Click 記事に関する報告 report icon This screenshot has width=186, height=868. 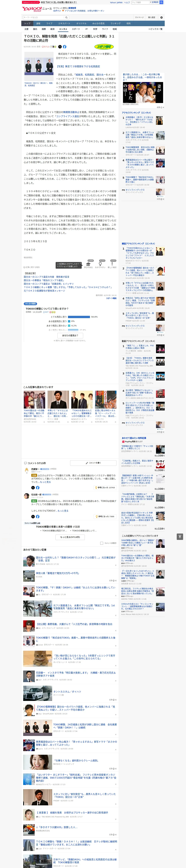tap(32, 267)
